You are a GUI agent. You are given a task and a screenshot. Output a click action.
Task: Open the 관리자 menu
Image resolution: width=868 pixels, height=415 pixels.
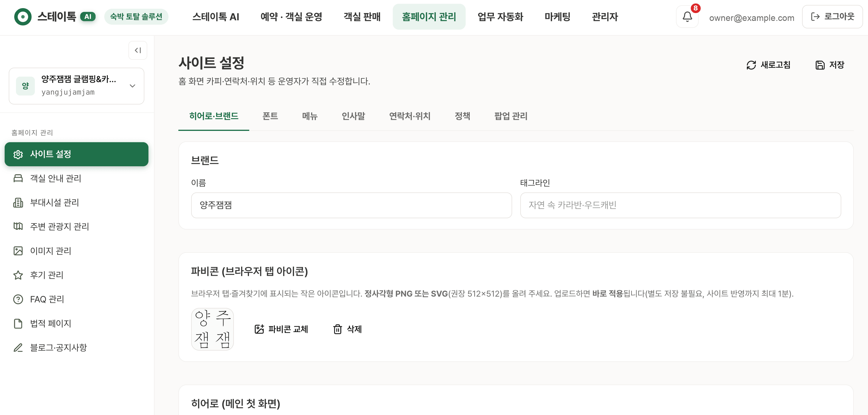coord(605,17)
